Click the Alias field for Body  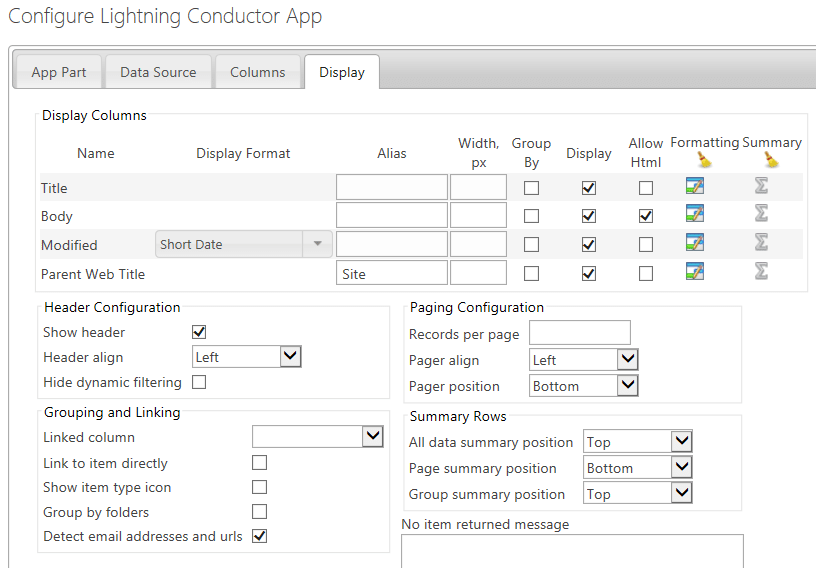click(x=392, y=215)
